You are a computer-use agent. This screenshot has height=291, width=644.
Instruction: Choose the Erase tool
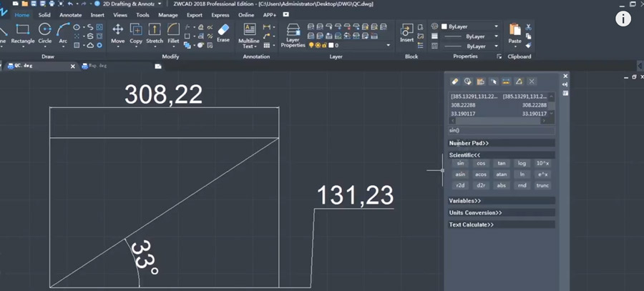click(x=223, y=32)
